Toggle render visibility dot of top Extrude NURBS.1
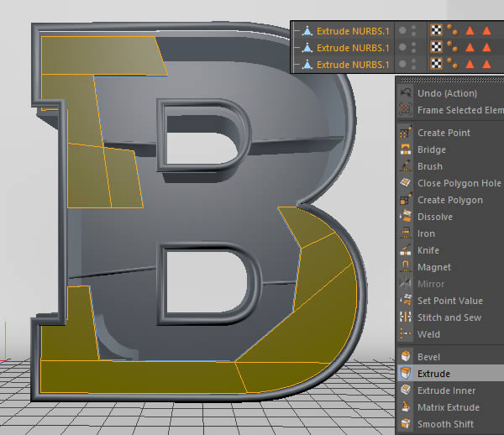The image size is (504, 435). [413, 34]
